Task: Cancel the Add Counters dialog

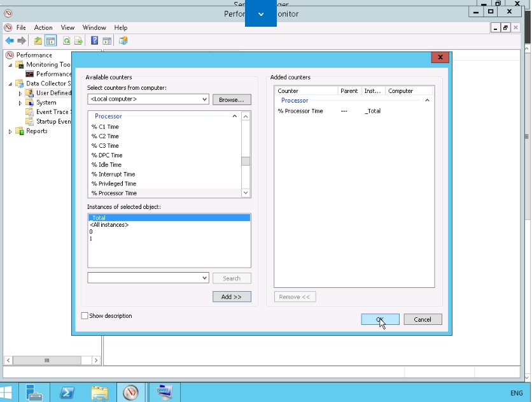Action: (422, 320)
